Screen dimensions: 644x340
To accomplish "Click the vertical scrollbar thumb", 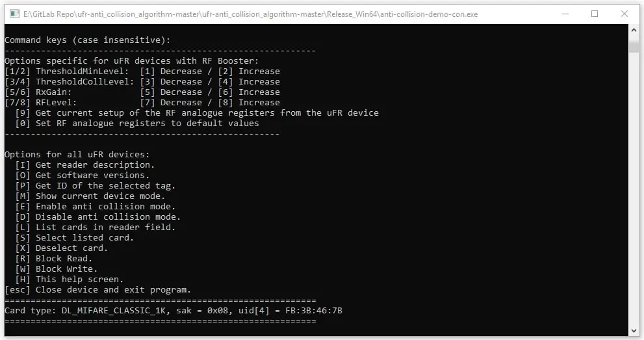I will (634, 44).
